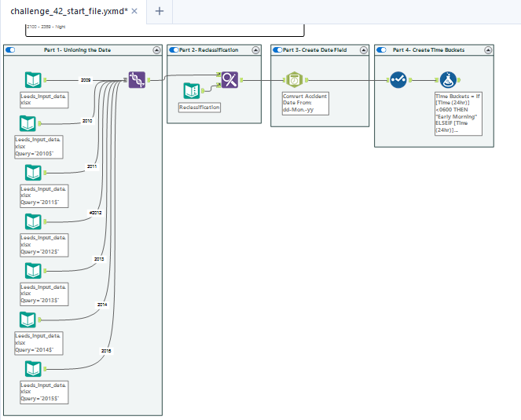Click the 2013 connection label
This screenshot has height=420, width=521.
(x=99, y=258)
